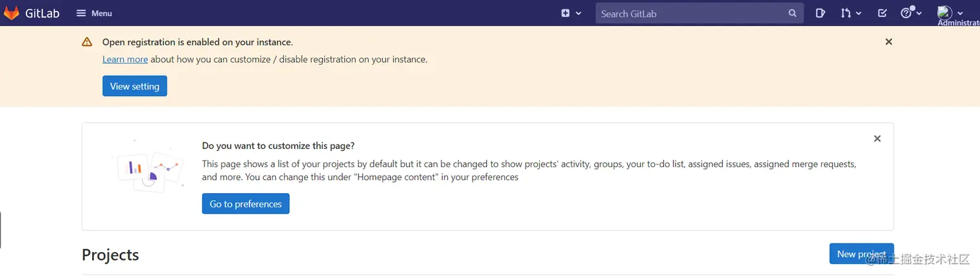Follow the Learn more link
The width and height of the screenshot is (980, 276).
click(125, 59)
